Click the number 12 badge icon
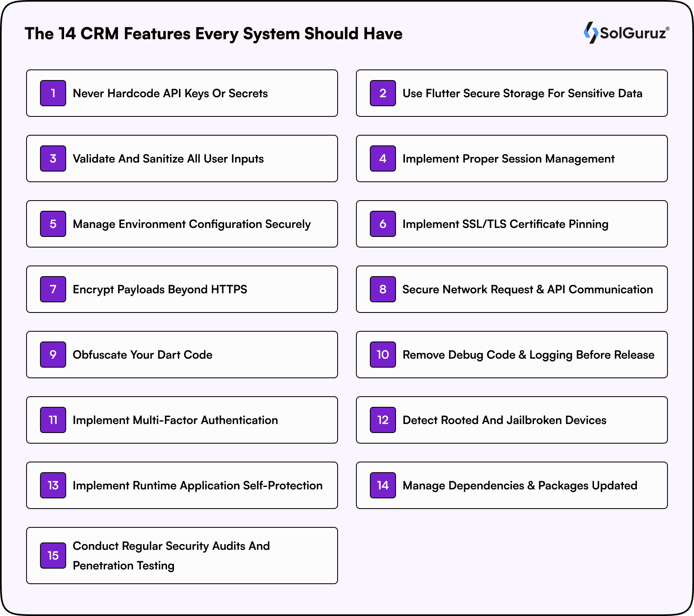Viewport: 694px width, 616px height. (x=383, y=420)
